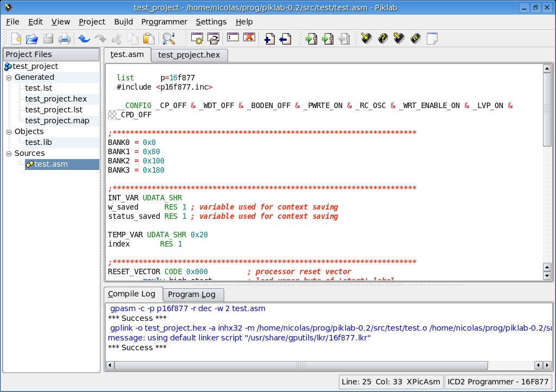Open the Edit menu
The image size is (556, 392).
(35, 22)
